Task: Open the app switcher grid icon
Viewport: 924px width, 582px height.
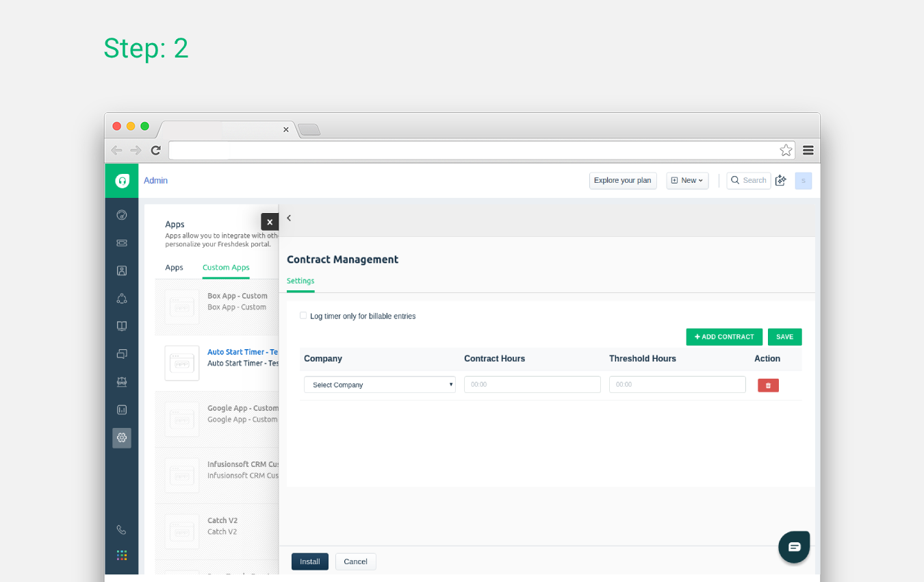Action: 122,555
